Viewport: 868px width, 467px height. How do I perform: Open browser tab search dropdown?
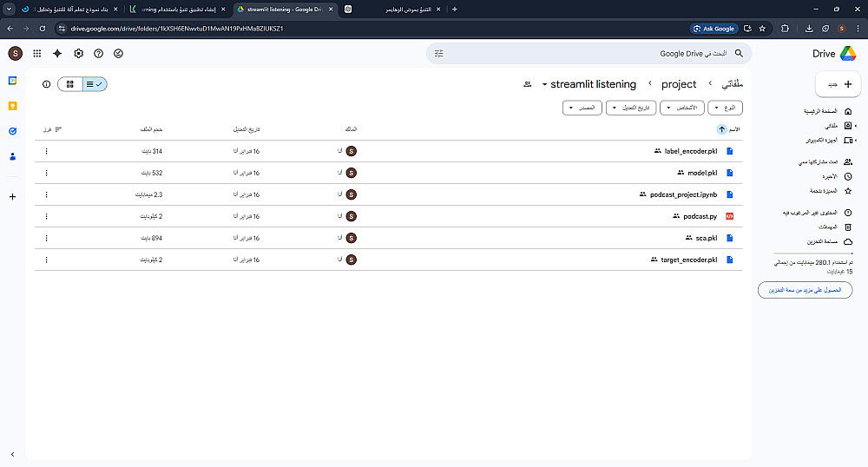click(9, 9)
